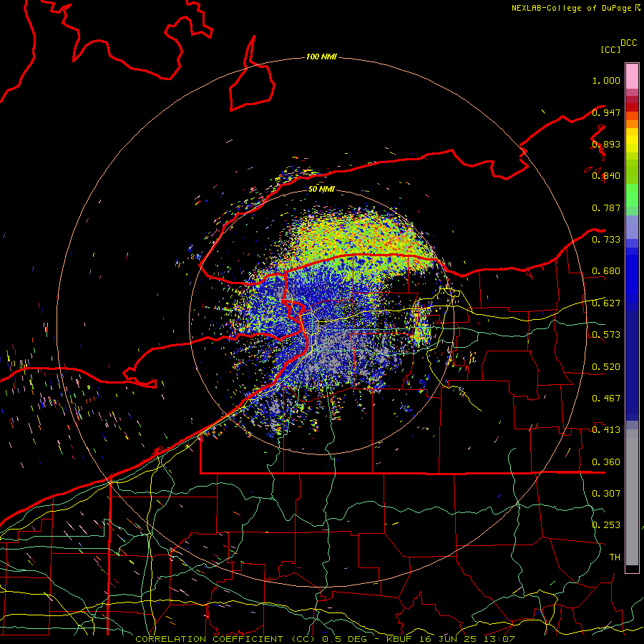Click the 1.000 legend value

coord(606,80)
